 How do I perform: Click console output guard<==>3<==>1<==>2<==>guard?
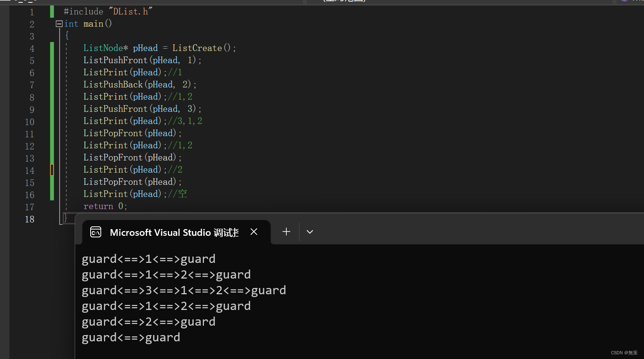pos(184,290)
